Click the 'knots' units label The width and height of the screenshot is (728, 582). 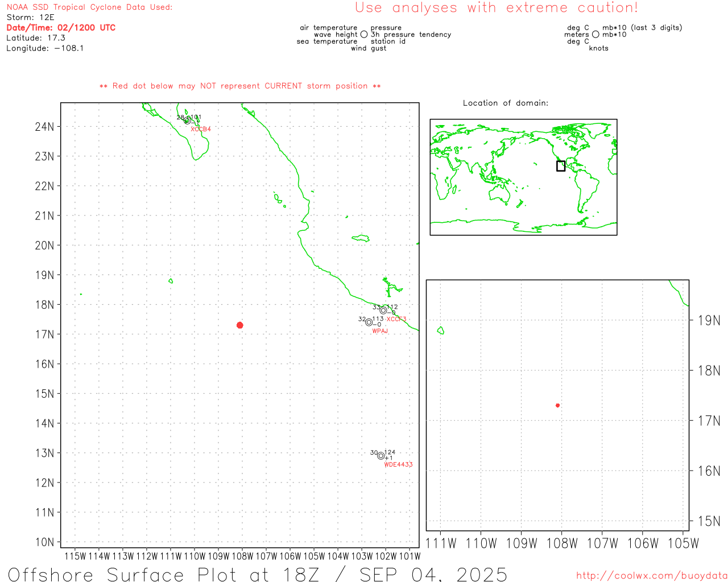click(599, 48)
